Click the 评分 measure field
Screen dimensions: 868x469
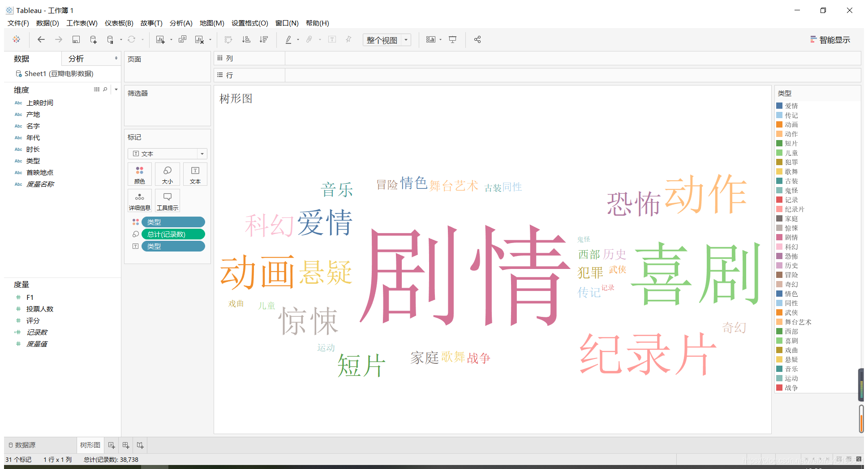click(x=33, y=321)
